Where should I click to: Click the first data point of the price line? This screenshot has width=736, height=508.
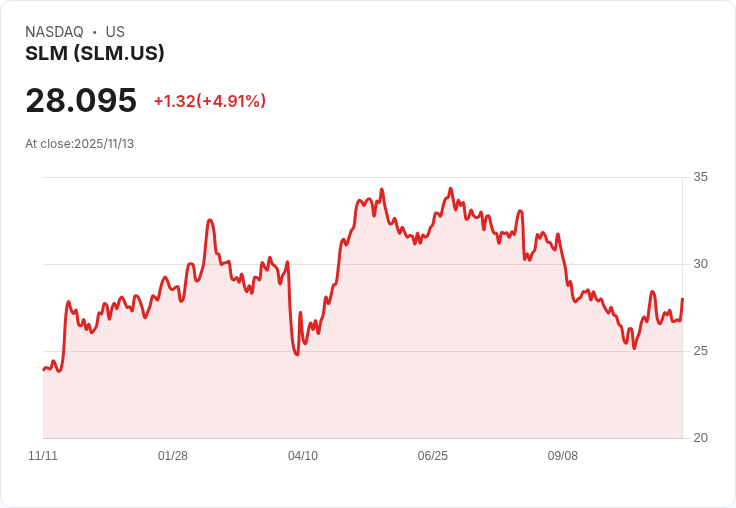pyautogui.click(x=44, y=369)
